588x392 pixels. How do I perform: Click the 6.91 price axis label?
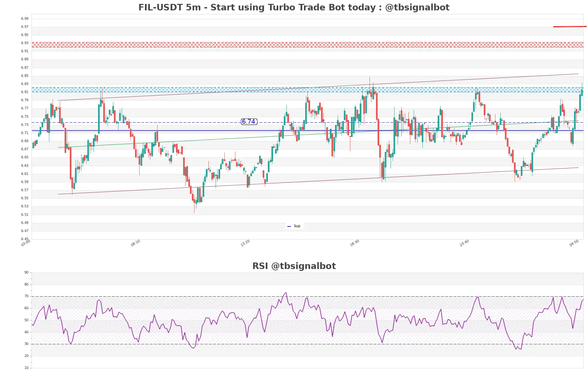(x=25, y=51)
